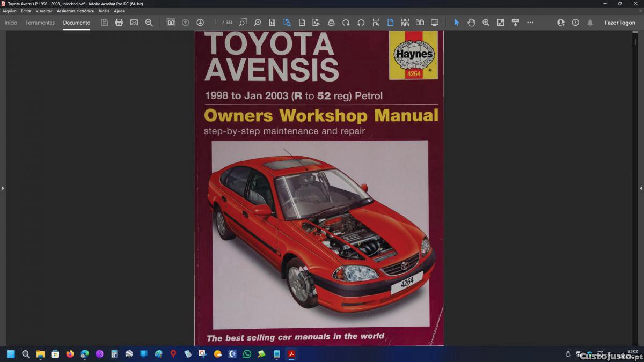Toggle full screen mode icon
644x362 pixels.
(435, 23)
